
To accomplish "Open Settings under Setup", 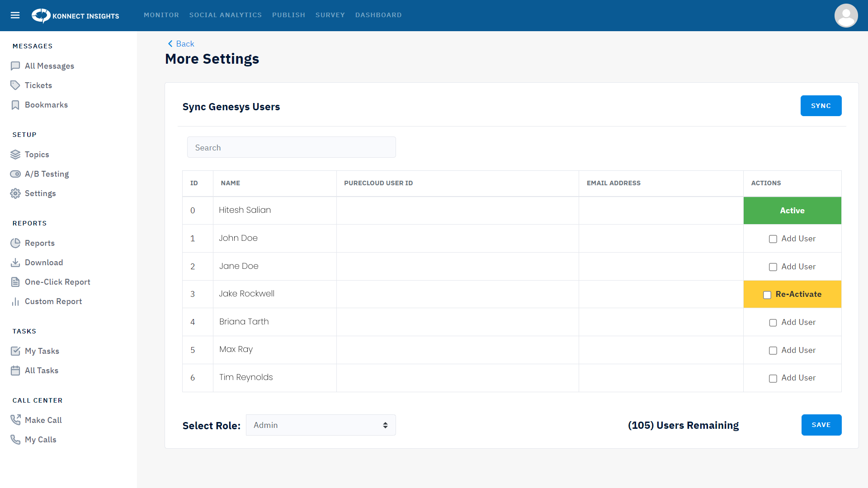I will 40,193.
